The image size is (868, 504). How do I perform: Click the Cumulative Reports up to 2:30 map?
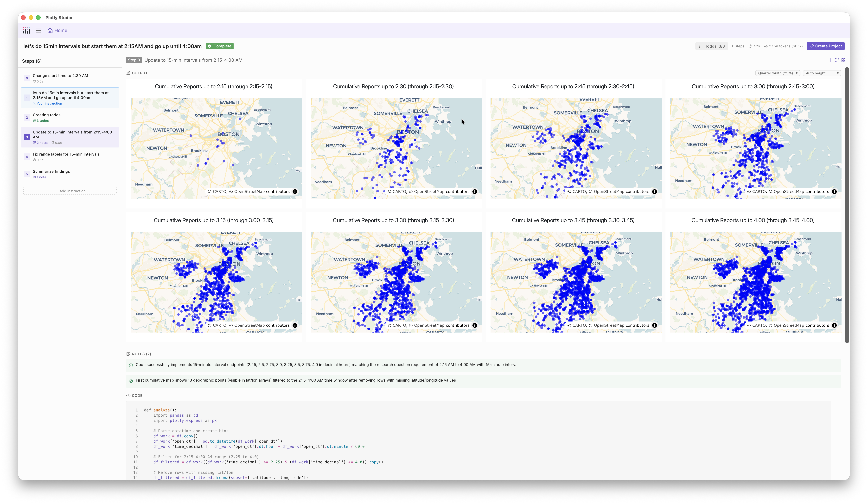click(x=396, y=148)
